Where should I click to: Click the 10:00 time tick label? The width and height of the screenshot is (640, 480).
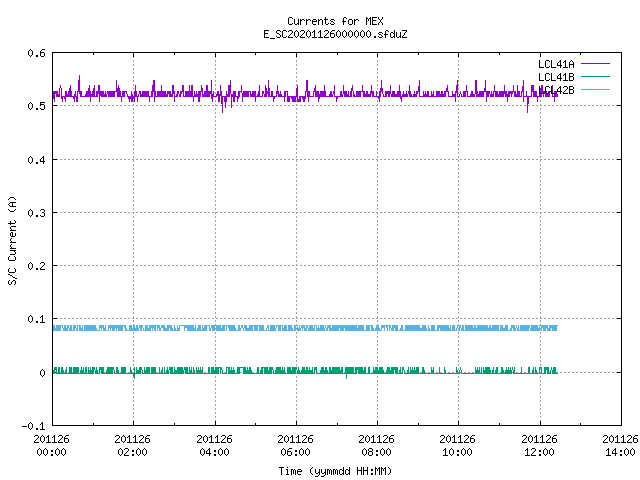(457, 452)
